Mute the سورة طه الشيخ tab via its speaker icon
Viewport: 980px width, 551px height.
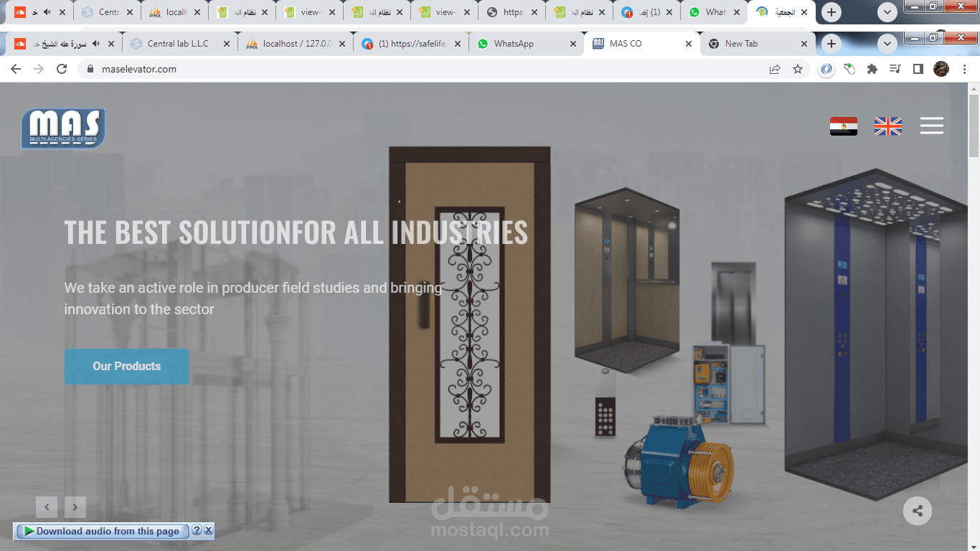point(95,44)
